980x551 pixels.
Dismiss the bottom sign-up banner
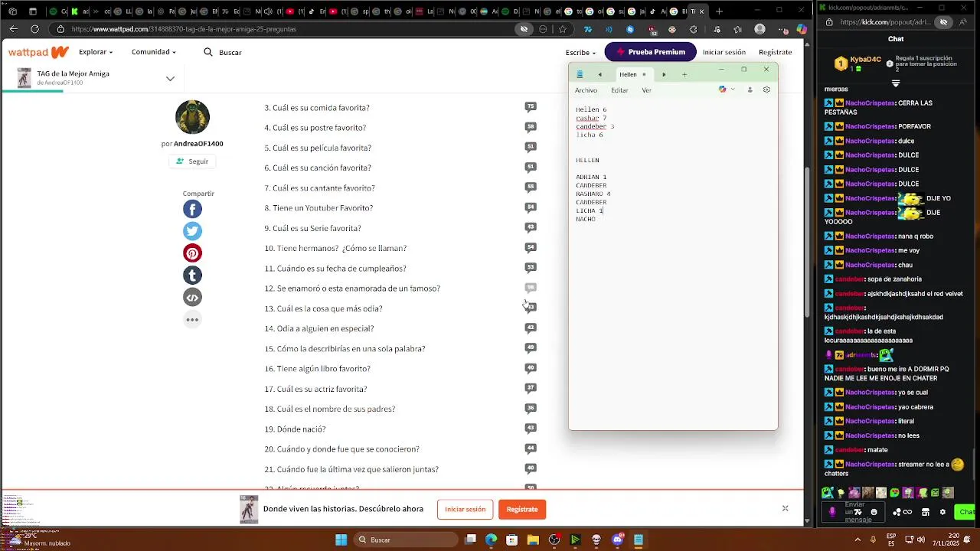[785, 508]
